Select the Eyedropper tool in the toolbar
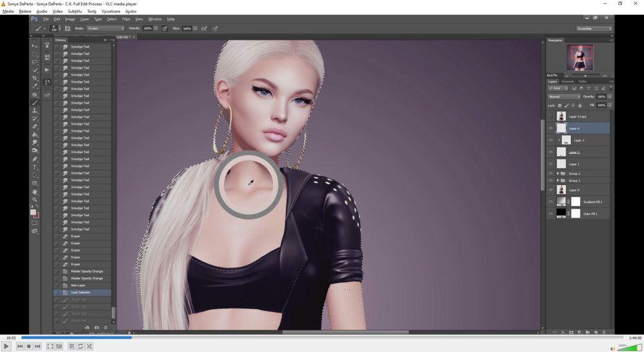Screen dimensions: 644x352 [35, 86]
